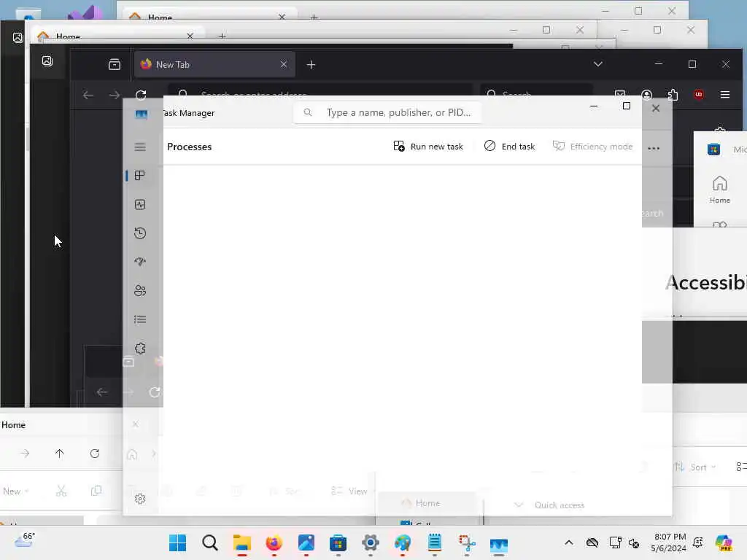Go forward in Firefox toolbar
747x560 pixels.
[115, 95]
